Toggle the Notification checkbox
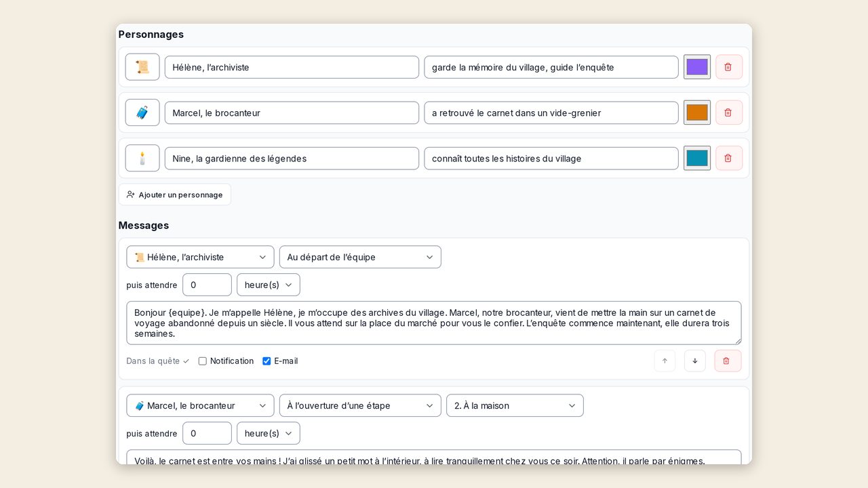868x488 pixels. (x=203, y=361)
